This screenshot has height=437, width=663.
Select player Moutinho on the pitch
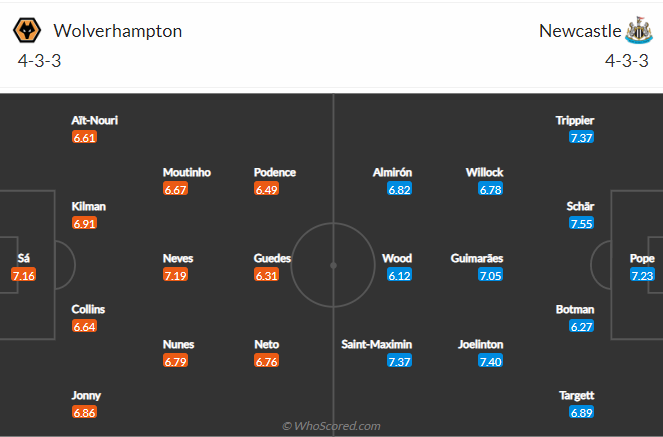[186, 172]
